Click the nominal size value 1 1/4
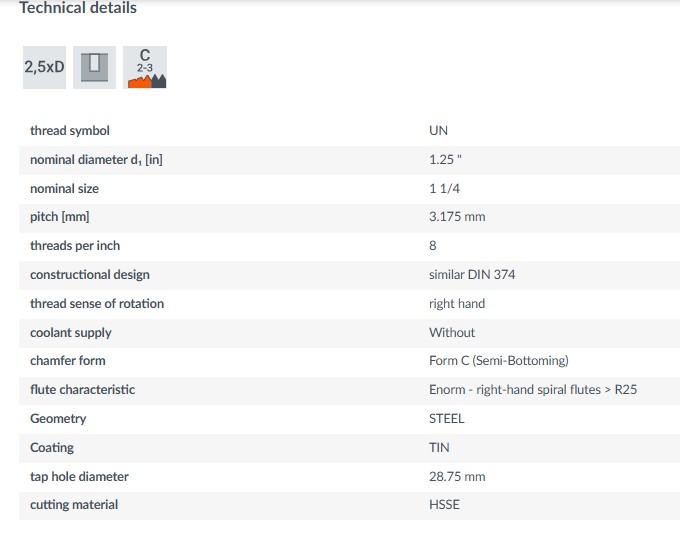Image resolution: width=680 pixels, height=533 pixels. click(x=446, y=188)
